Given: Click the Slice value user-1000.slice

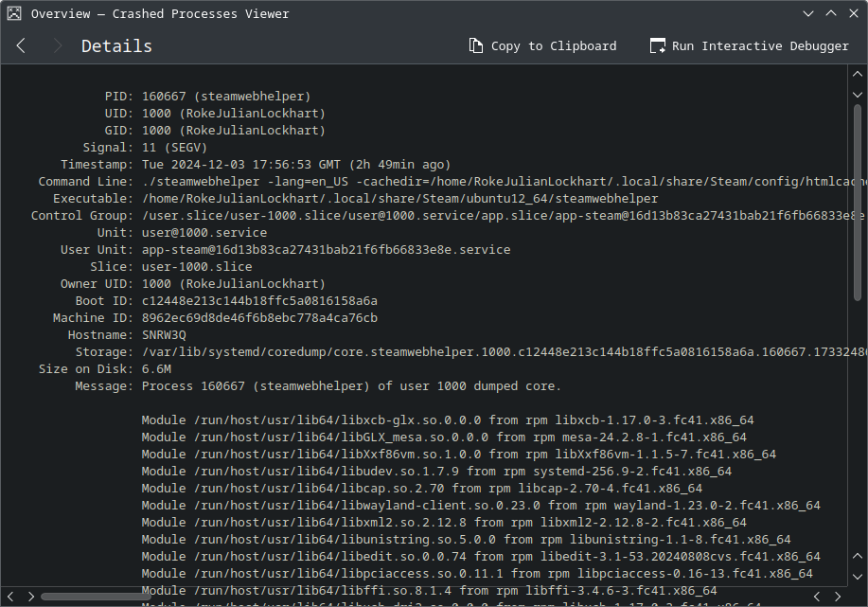Looking at the screenshot, I should [197, 267].
